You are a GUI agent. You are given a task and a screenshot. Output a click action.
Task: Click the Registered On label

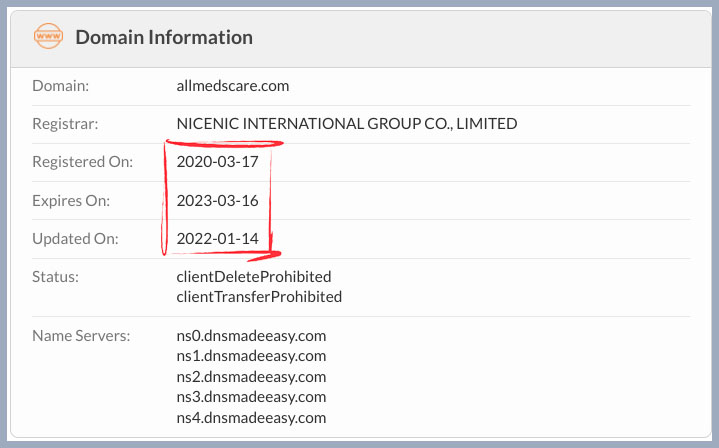[x=82, y=162]
